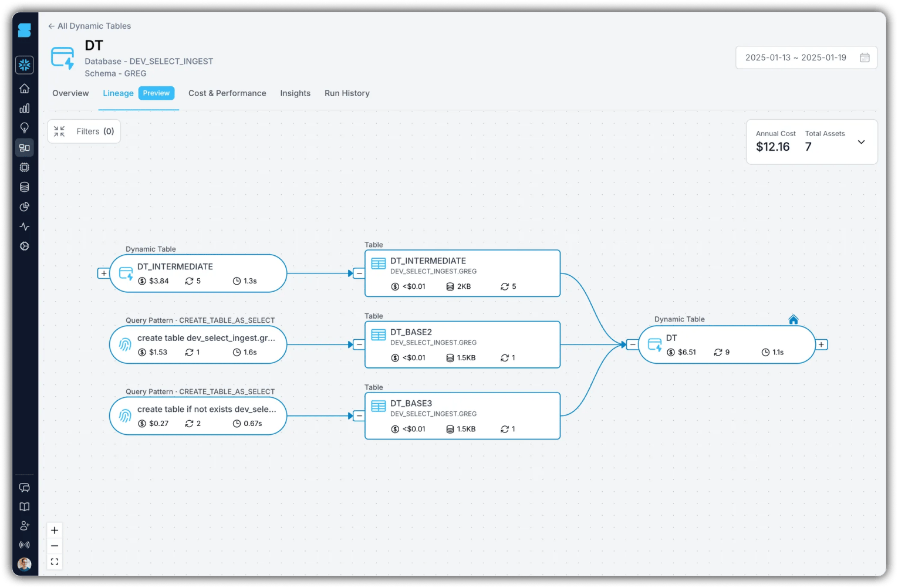Open the 2025-01-13 ~ 2025-01-19 date range picker
The height and width of the screenshot is (588, 898).
pyautogui.click(x=806, y=58)
